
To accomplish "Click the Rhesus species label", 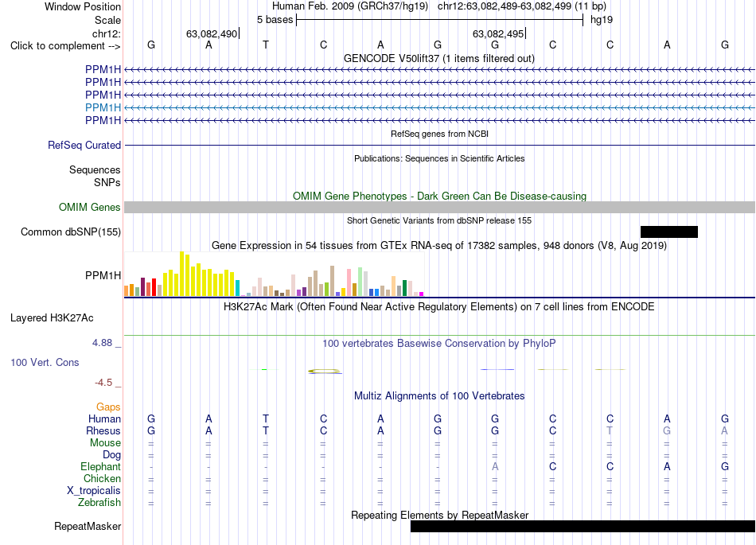I will (x=103, y=430).
